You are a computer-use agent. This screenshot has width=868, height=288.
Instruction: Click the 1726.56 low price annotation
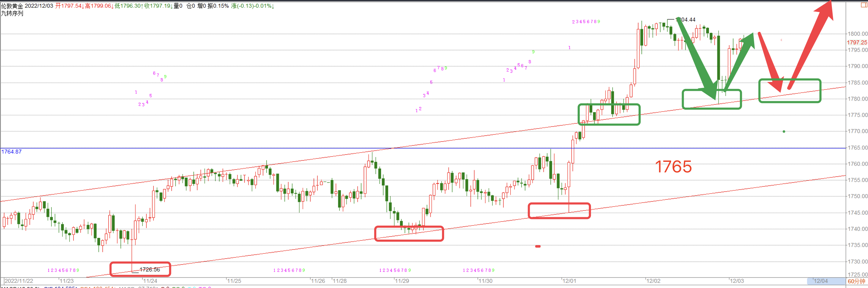pos(150,269)
